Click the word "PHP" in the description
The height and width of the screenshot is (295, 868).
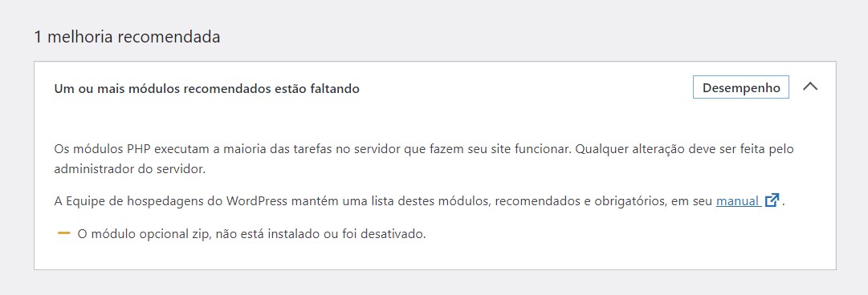coord(139,149)
